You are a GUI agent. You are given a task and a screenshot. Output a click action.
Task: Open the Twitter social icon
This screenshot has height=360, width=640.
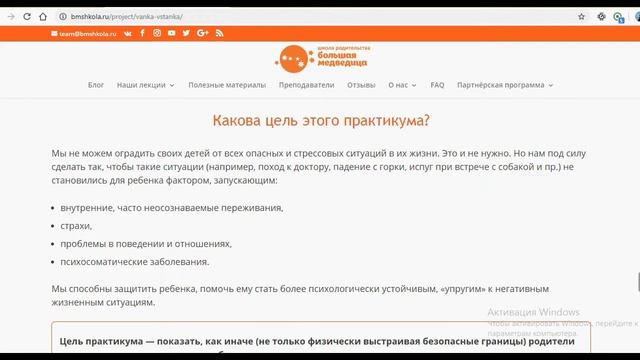point(186,33)
